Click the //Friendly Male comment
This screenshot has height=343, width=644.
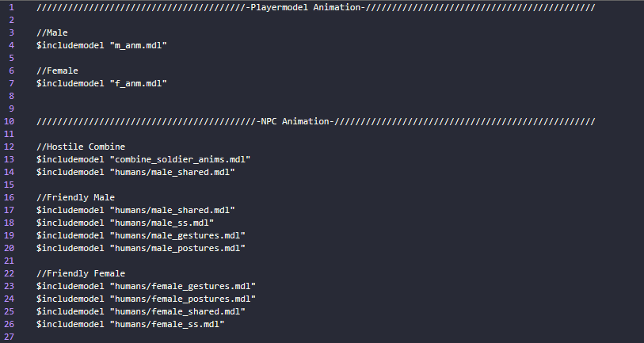tap(75, 197)
